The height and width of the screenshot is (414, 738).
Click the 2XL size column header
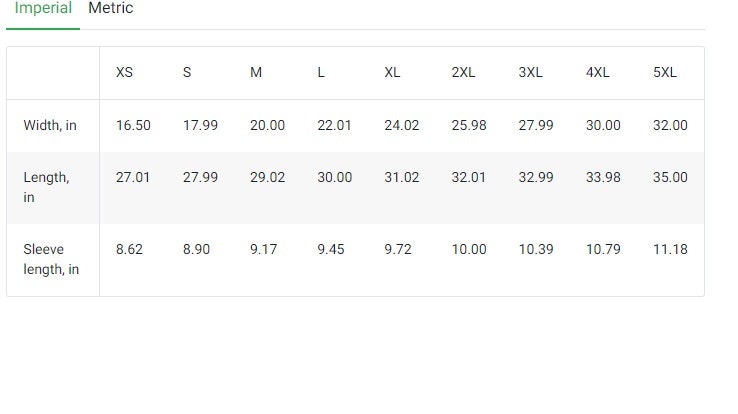[463, 72]
